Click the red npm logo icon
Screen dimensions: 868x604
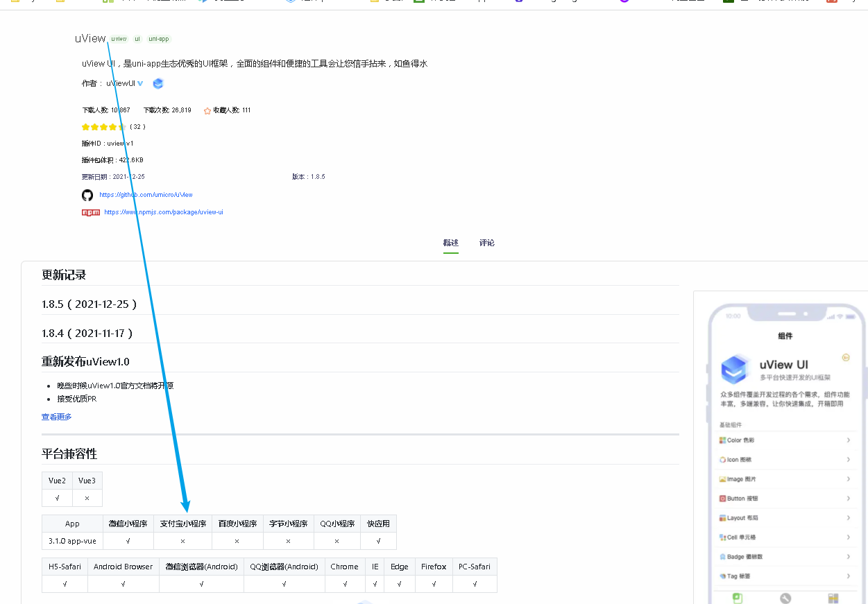91,212
